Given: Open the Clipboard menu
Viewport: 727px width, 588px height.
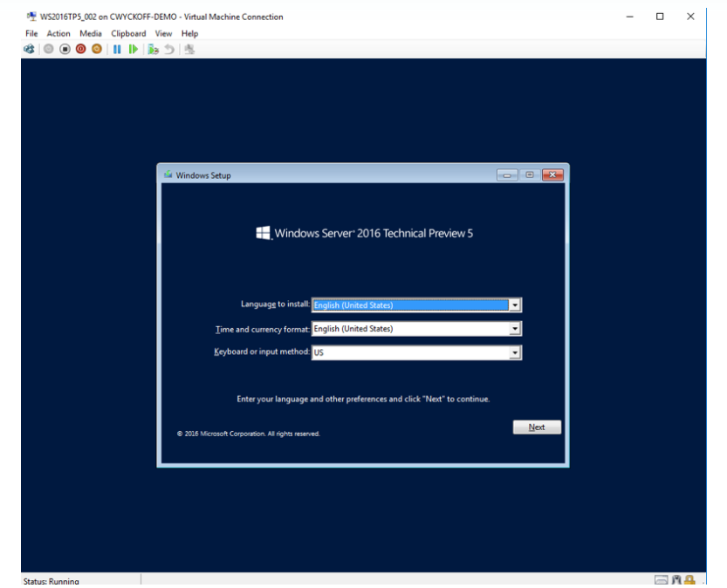Looking at the screenshot, I should pos(128,33).
